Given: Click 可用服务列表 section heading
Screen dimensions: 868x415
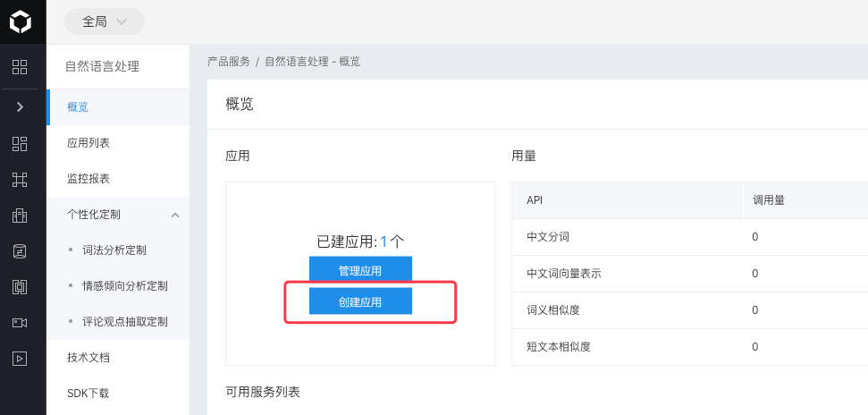Looking at the screenshot, I should coord(263,393).
